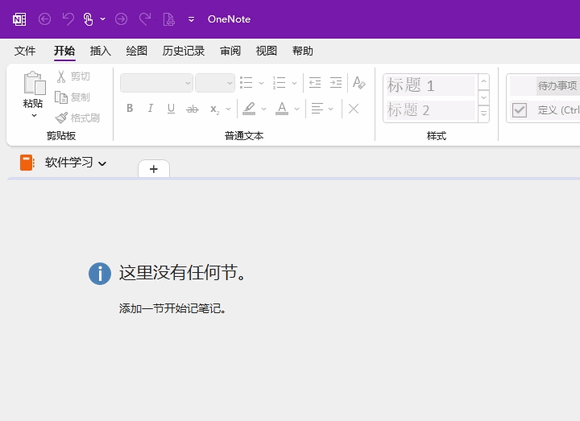Apply the 标题 2 style
This screenshot has width=580, height=421.
pyautogui.click(x=430, y=110)
